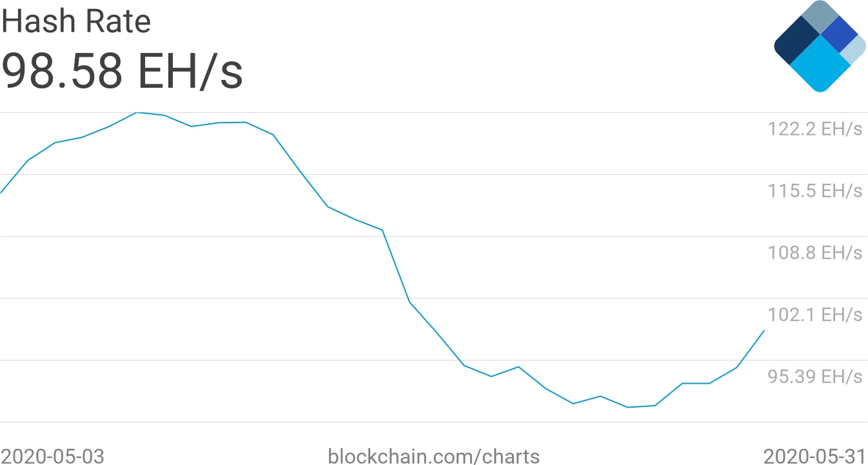Click the 95.39 EH/s axis label
This screenshot has height=465, width=868.
[814, 376]
